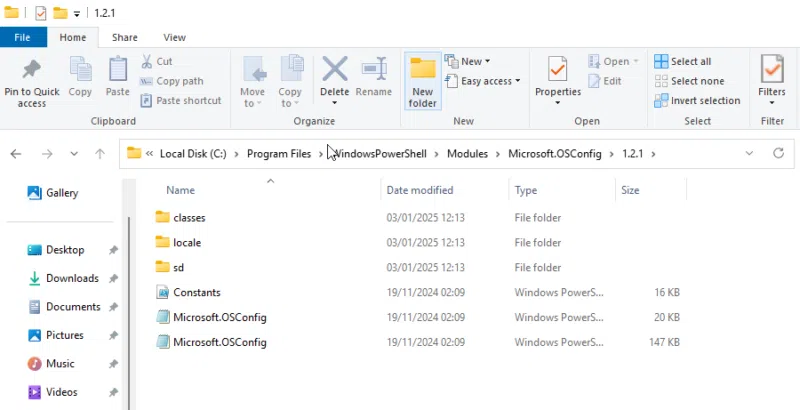Open the Move to dropdown
This screenshot has width=800, height=410.
pos(253,83)
